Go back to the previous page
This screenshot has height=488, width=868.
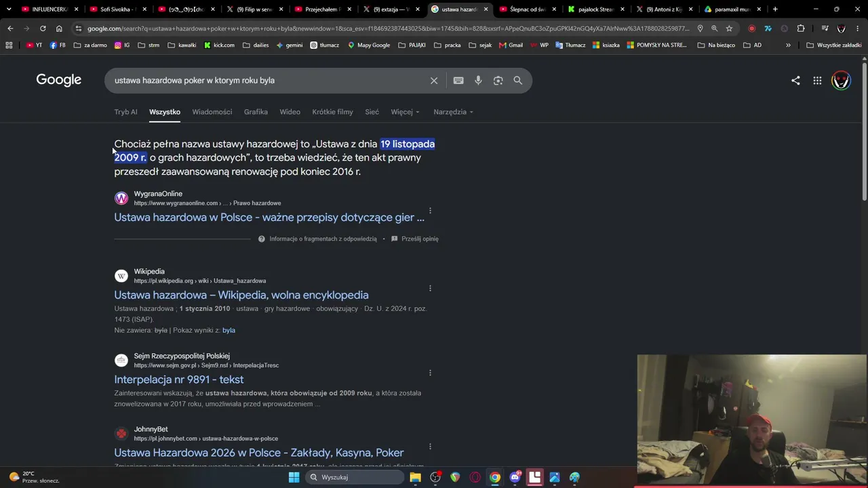(10, 28)
